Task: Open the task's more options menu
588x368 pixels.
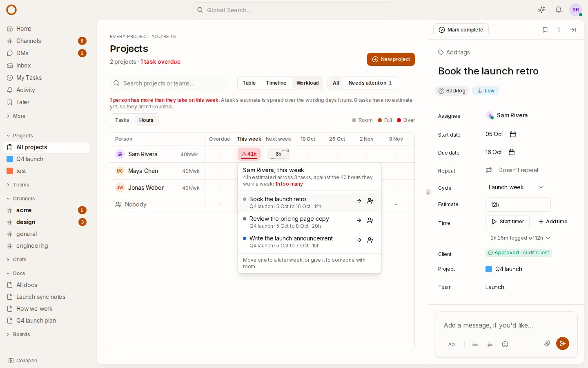Action: pos(559,30)
